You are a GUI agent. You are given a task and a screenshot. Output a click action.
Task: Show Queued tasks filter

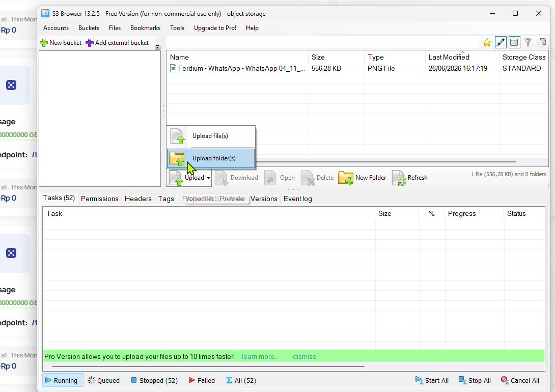104,381
